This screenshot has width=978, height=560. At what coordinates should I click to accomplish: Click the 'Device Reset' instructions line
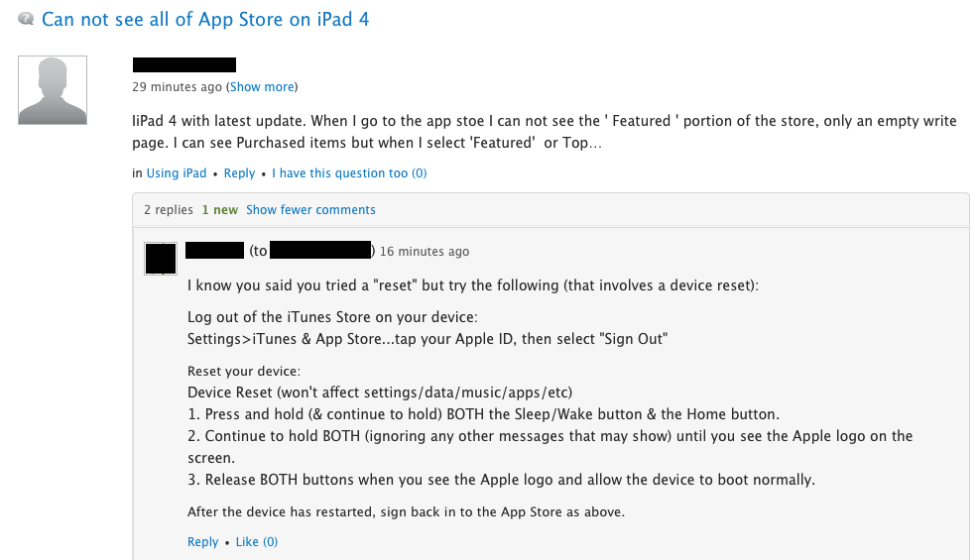coord(380,392)
